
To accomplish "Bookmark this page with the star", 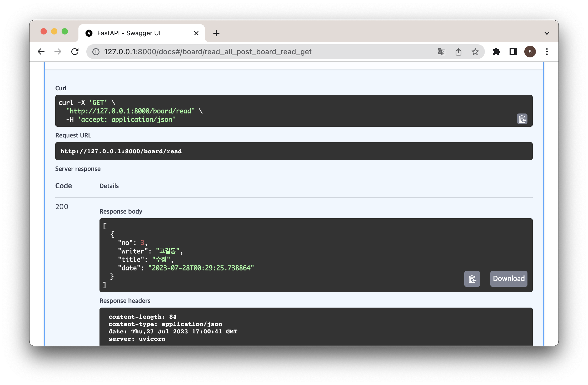I will pos(475,52).
